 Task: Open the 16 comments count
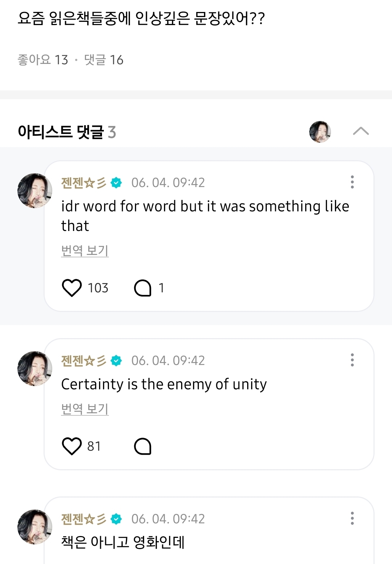coord(104,60)
